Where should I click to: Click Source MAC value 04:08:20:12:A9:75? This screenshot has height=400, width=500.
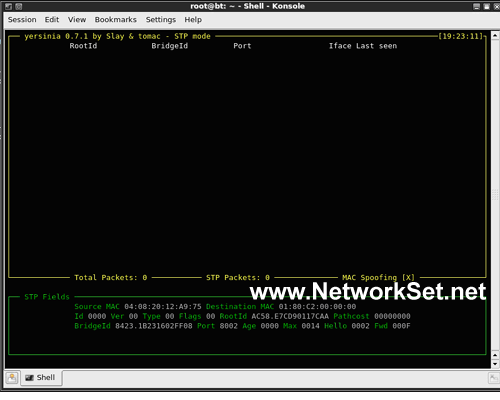pyautogui.click(x=163, y=307)
